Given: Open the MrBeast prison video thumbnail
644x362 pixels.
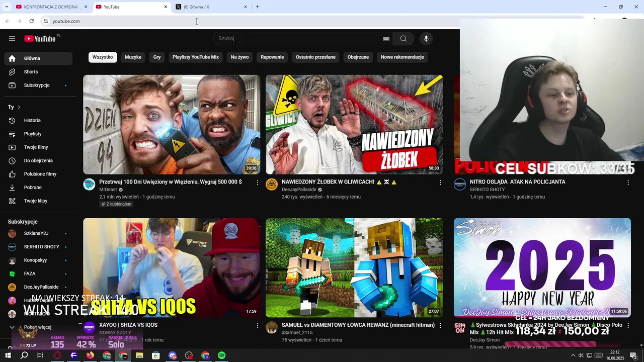Looking at the screenshot, I should pos(172,125).
